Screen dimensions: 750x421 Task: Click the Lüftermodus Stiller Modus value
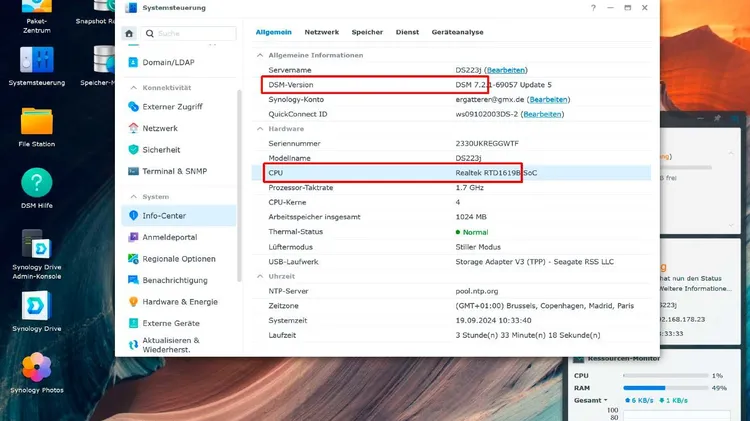click(478, 247)
